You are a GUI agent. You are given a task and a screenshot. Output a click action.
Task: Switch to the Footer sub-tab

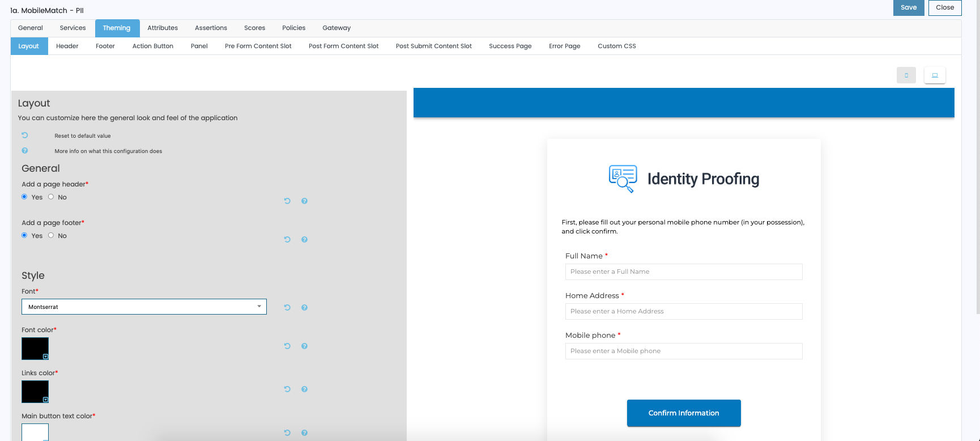[x=105, y=46]
